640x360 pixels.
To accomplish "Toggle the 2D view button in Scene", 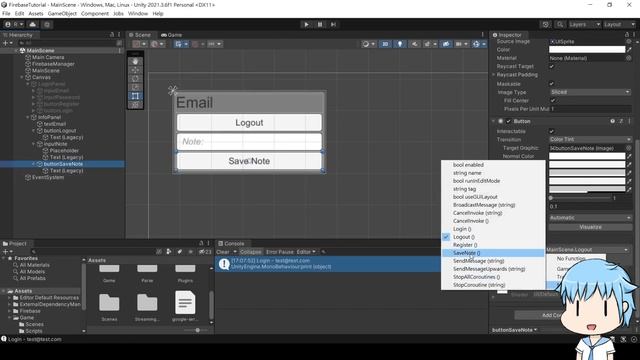I will coord(385,44).
